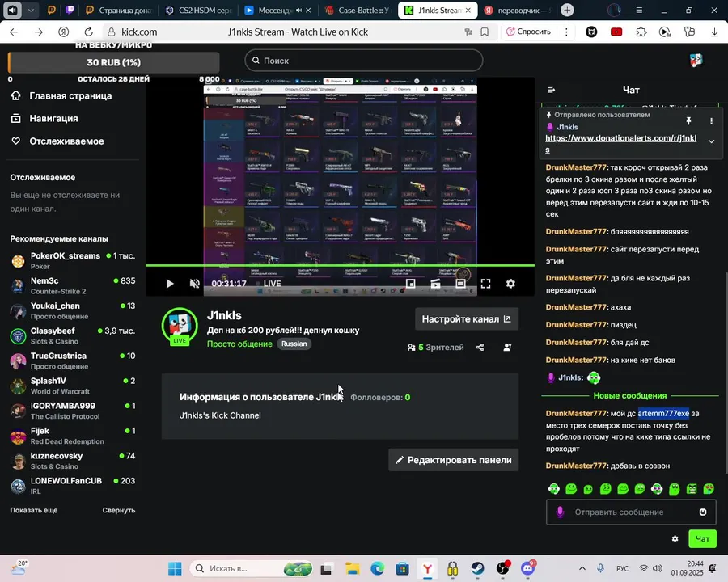This screenshot has width=728, height=582.
Task: Focus the Отправить сообщение chat input
Action: (x=631, y=512)
